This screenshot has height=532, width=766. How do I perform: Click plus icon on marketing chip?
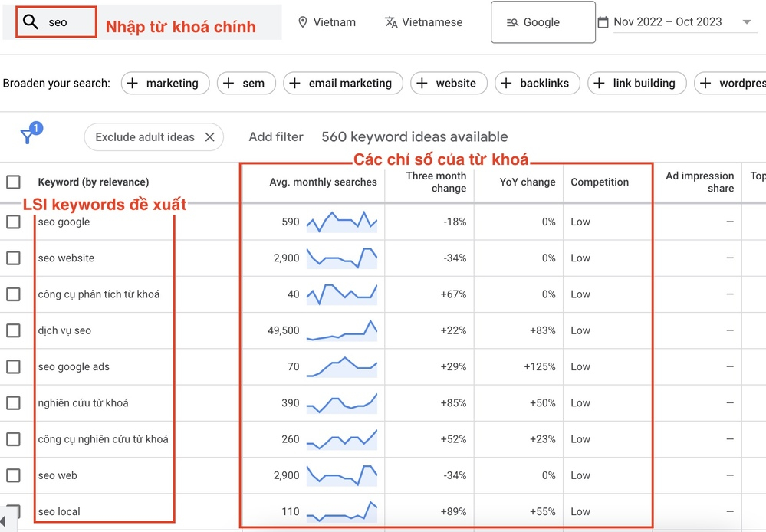click(133, 83)
